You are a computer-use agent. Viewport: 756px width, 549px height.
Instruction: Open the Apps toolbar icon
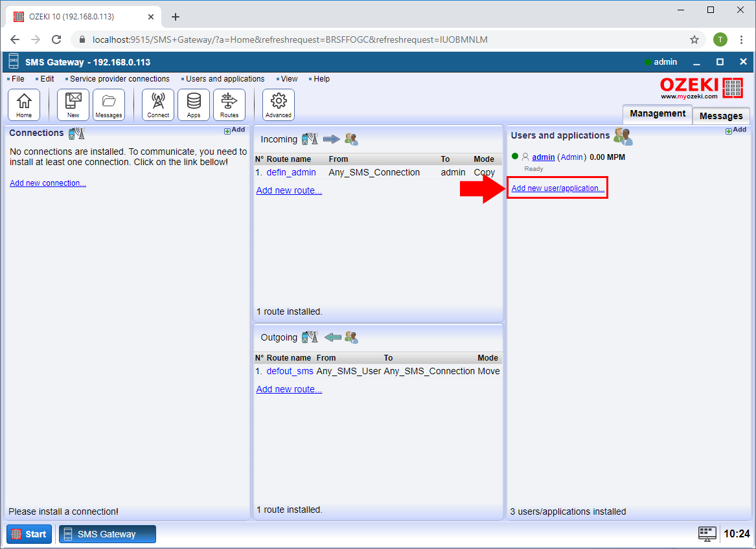194,105
